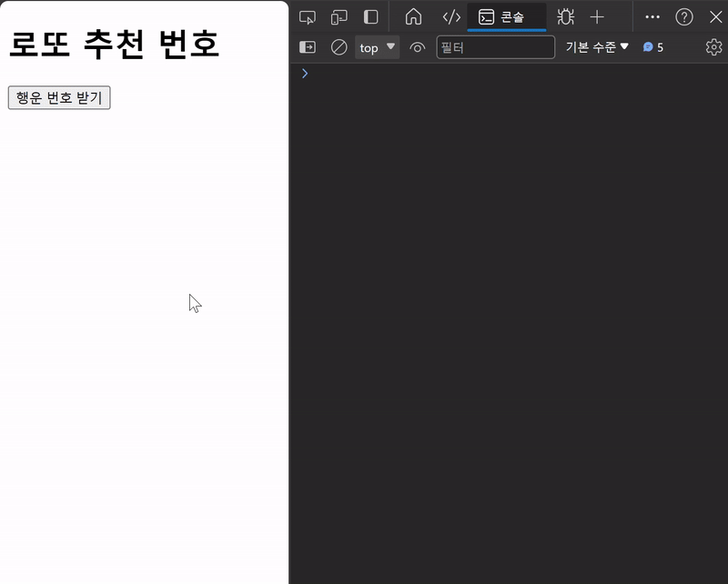Open console settings gear icon
This screenshot has height=584, width=728.
713,47
